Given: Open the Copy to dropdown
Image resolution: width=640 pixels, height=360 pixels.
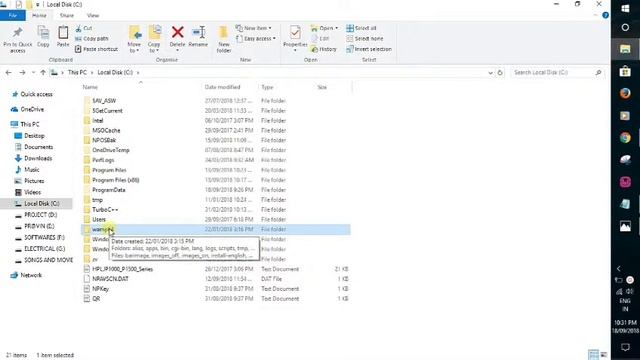Looking at the screenshot, I should coord(154,40).
